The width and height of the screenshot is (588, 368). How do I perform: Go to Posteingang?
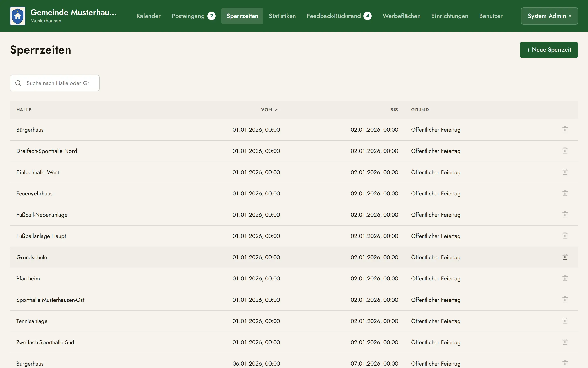click(193, 16)
